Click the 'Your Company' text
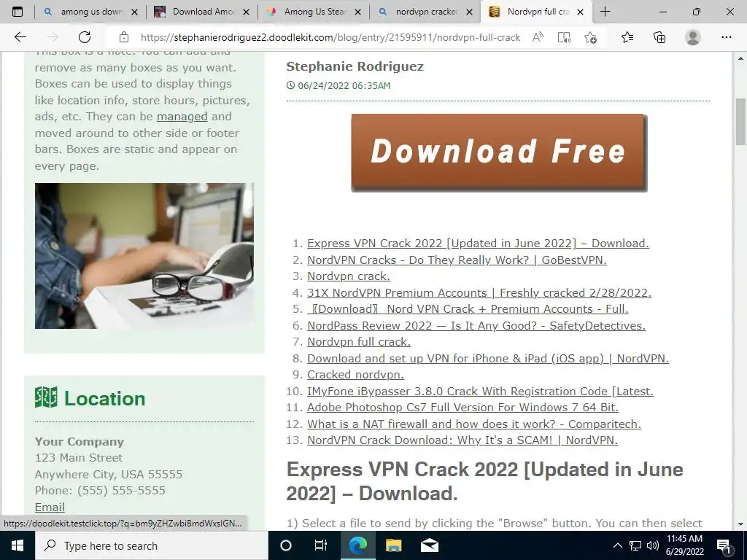The image size is (747, 560). 79,441
